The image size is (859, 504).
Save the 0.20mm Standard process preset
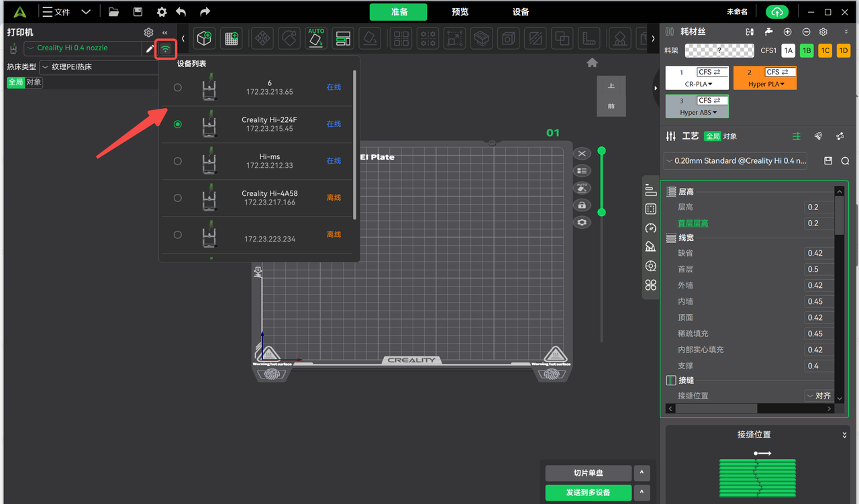(828, 161)
